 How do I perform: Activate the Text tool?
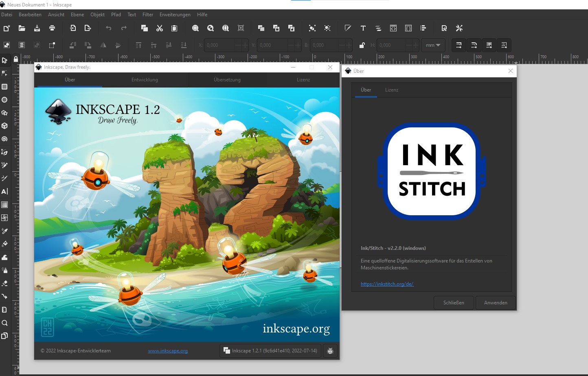click(x=5, y=191)
